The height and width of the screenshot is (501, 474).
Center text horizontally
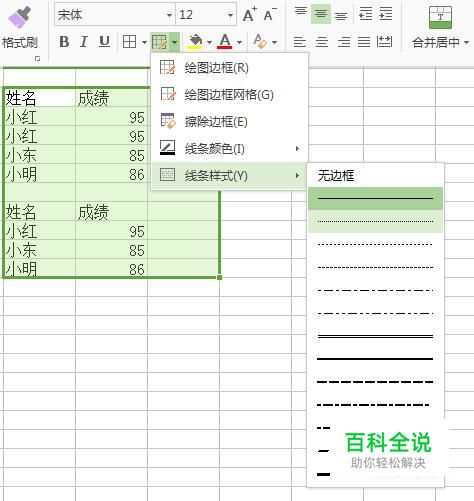(x=322, y=42)
